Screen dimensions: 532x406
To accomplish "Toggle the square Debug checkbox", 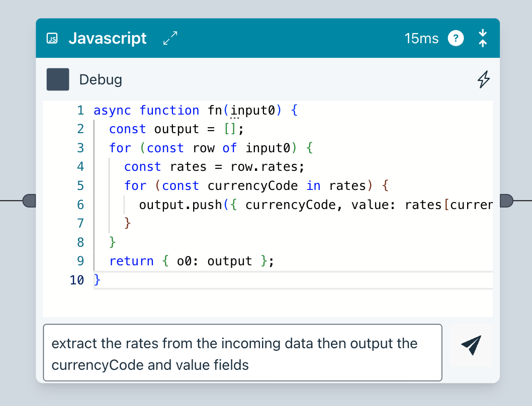I will [x=58, y=79].
